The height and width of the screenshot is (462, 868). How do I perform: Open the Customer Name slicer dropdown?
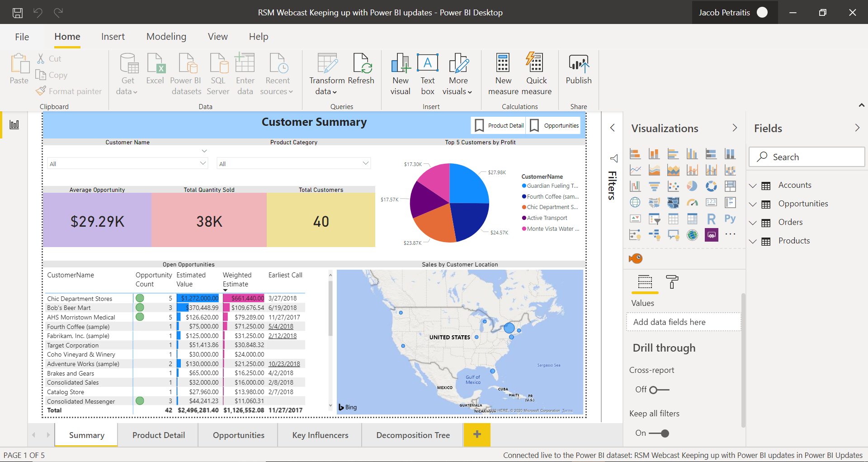coord(203,163)
